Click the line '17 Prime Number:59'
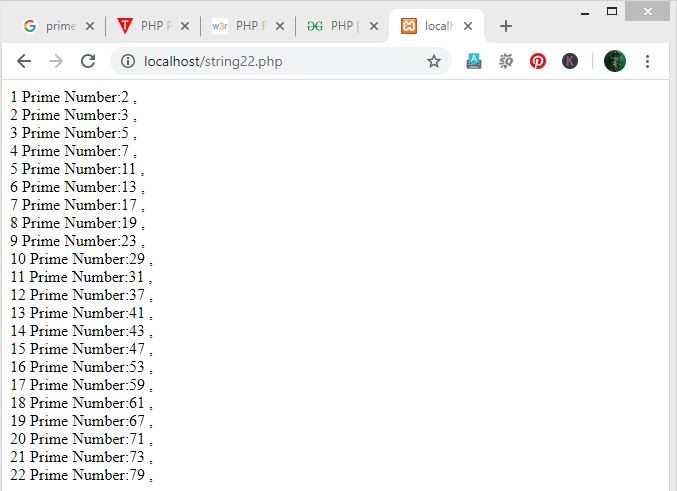Viewport: 677px width, 491px height. pos(81,385)
